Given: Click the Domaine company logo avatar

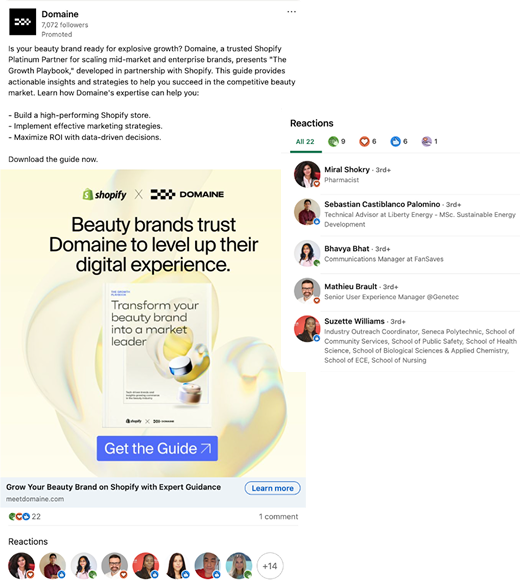Looking at the screenshot, I should coord(23,22).
